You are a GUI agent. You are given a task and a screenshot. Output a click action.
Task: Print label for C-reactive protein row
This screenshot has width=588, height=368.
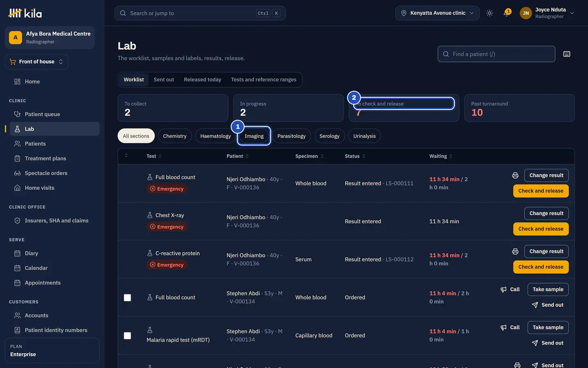pos(515,251)
